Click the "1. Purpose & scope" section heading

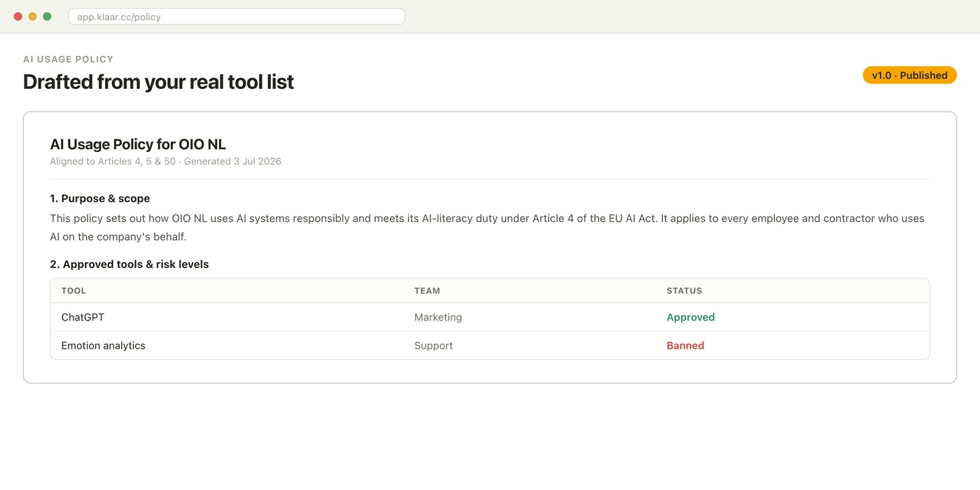pyautogui.click(x=100, y=199)
